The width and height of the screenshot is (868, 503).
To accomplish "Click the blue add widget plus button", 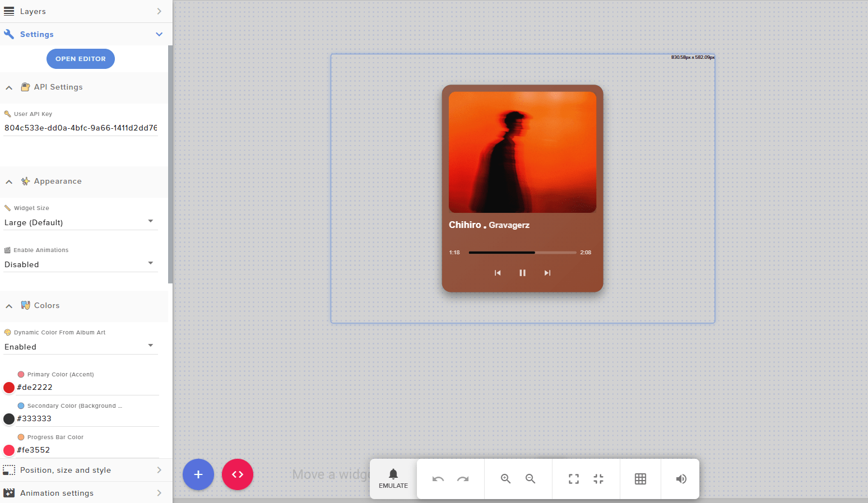I will [198, 474].
